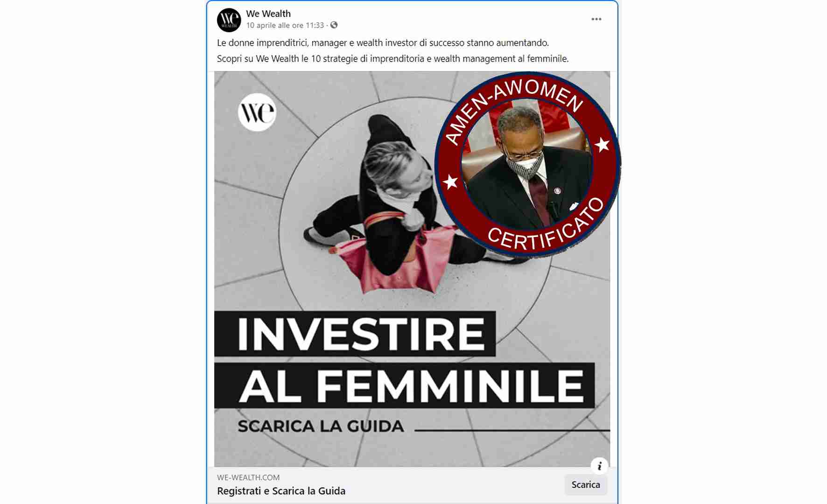Click the white We logo inside the ad image
Screen dimensions: 827x504
click(257, 112)
